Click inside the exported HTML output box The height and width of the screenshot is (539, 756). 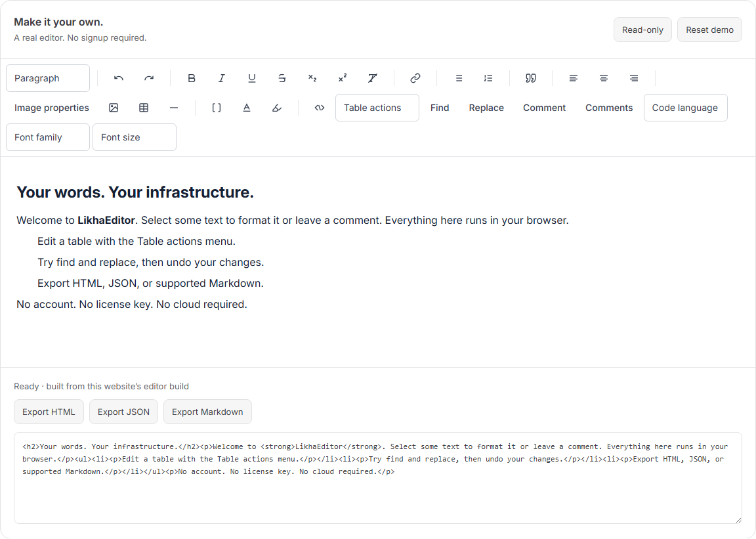(377, 478)
